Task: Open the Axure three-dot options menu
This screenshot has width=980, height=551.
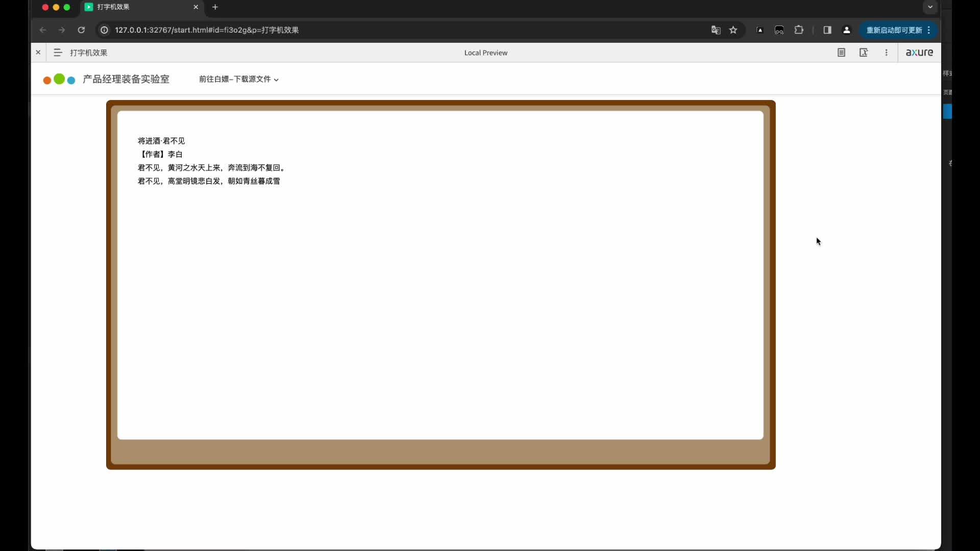Action: tap(886, 53)
